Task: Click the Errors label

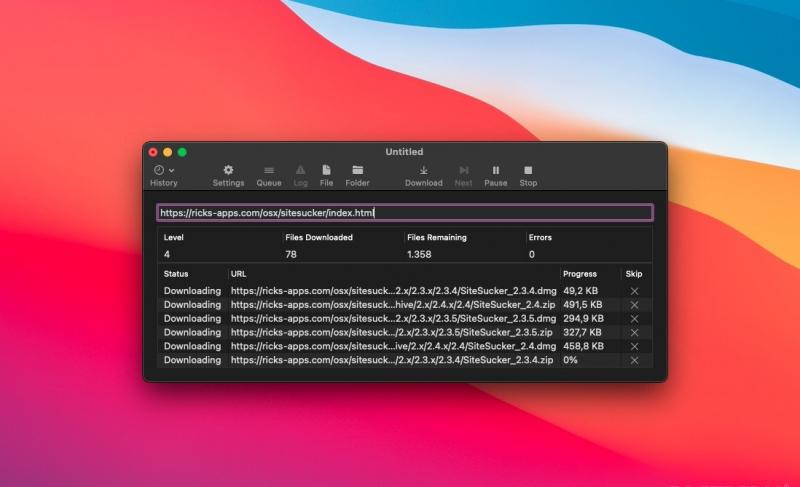Action: 540,237
